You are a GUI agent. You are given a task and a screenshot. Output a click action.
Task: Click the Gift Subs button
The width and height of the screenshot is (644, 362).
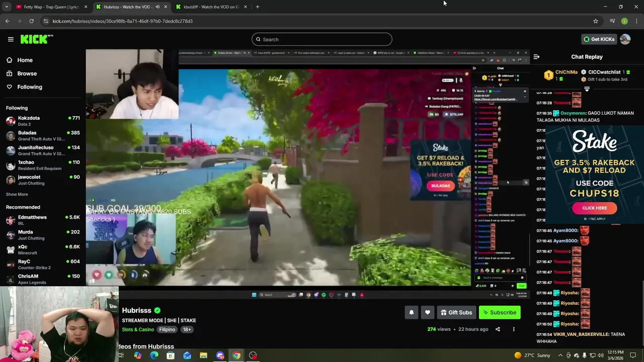(456, 312)
